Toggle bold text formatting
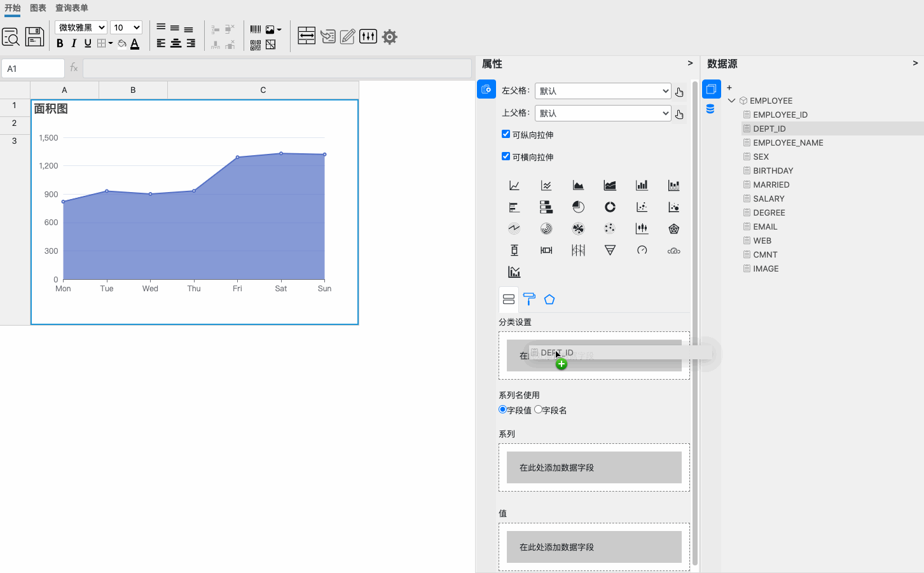 point(60,43)
